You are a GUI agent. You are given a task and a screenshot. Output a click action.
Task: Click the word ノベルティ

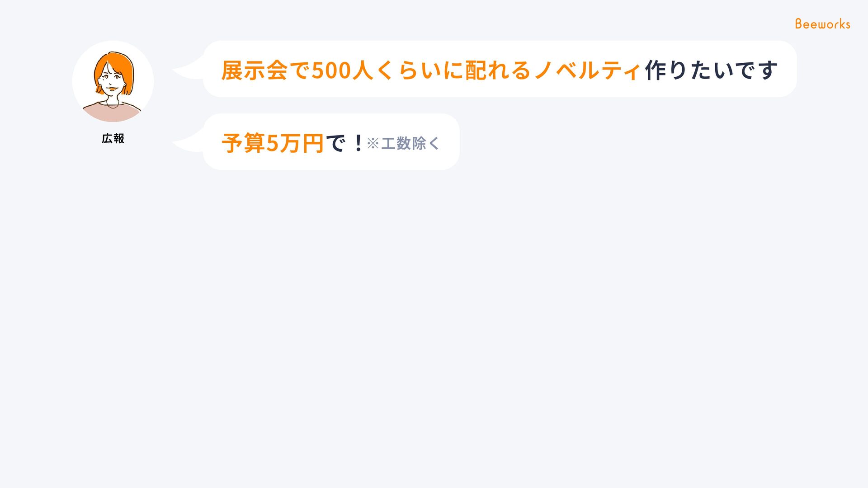coord(588,70)
